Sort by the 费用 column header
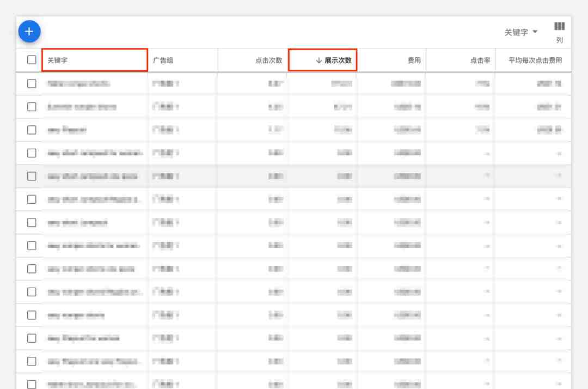The height and width of the screenshot is (389, 588). tap(414, 60)
